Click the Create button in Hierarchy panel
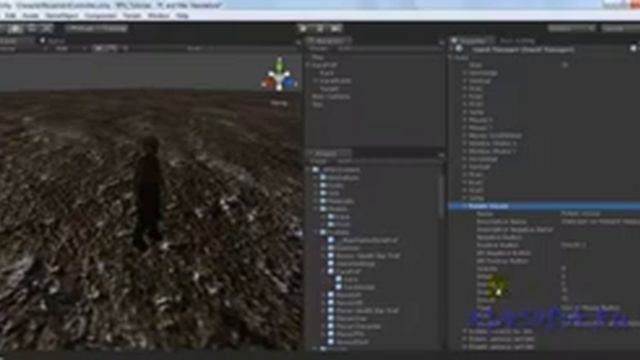Image resolution: width=640 pixels, height=360 pixels. click(x=319, y=49)
